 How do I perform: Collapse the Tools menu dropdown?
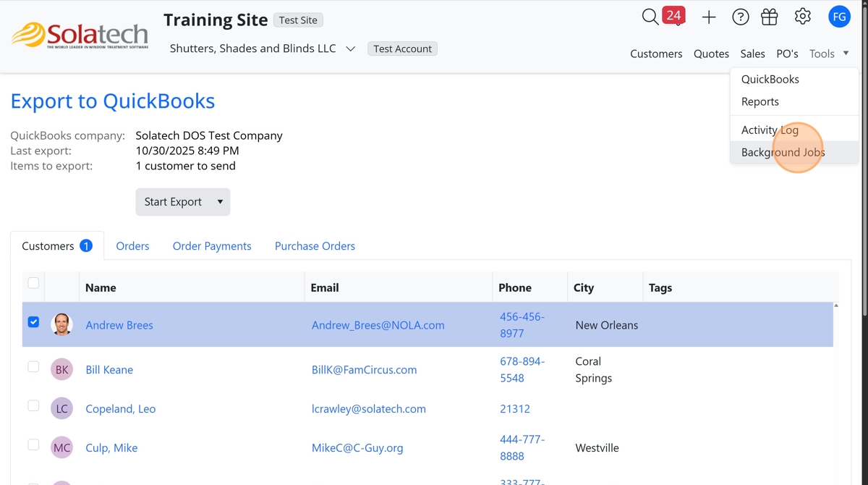(x=829, y=54)
